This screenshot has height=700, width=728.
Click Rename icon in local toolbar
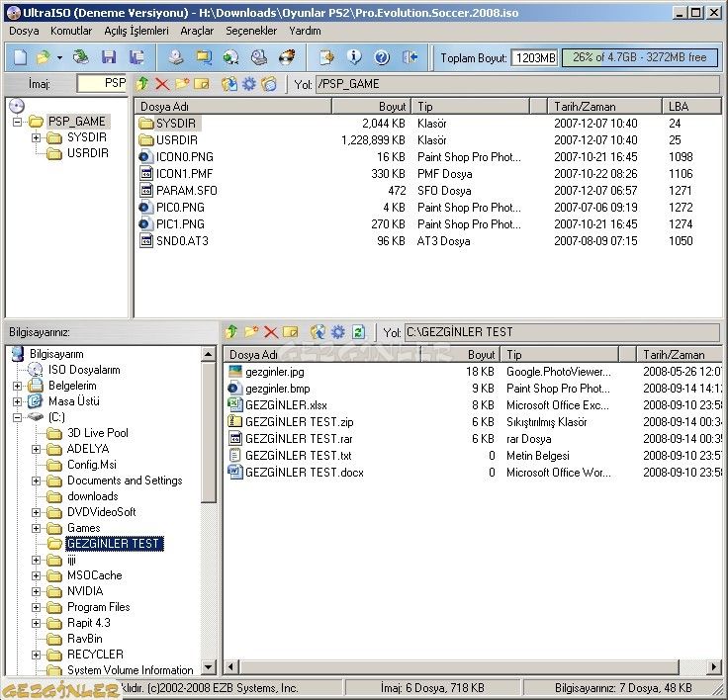coord(290,332)
